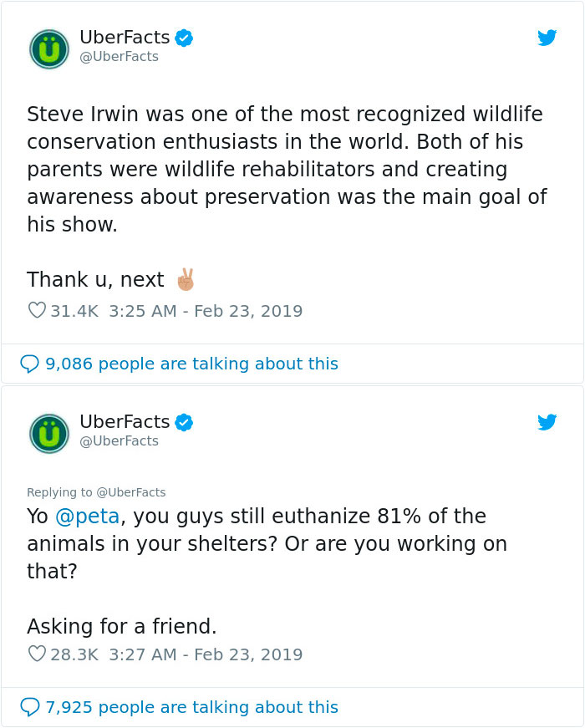Screen dimensions: 585x728
Task: Open the reply speech bubble under second tweet
Action: coord(32,707)
